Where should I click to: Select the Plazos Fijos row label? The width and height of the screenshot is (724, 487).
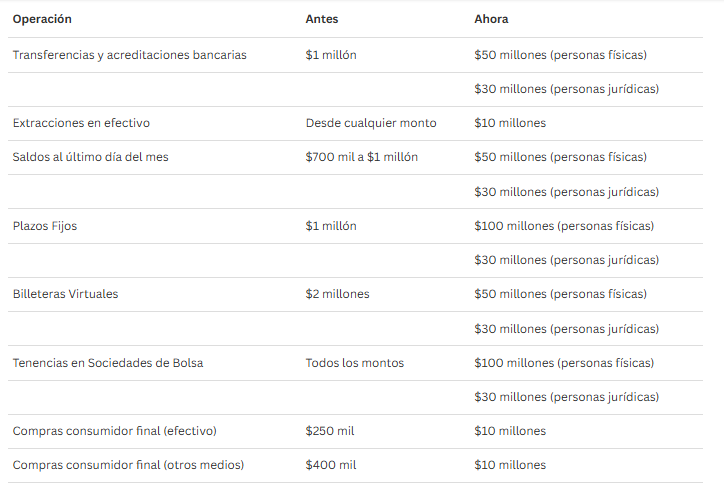[x=45, y=226]
